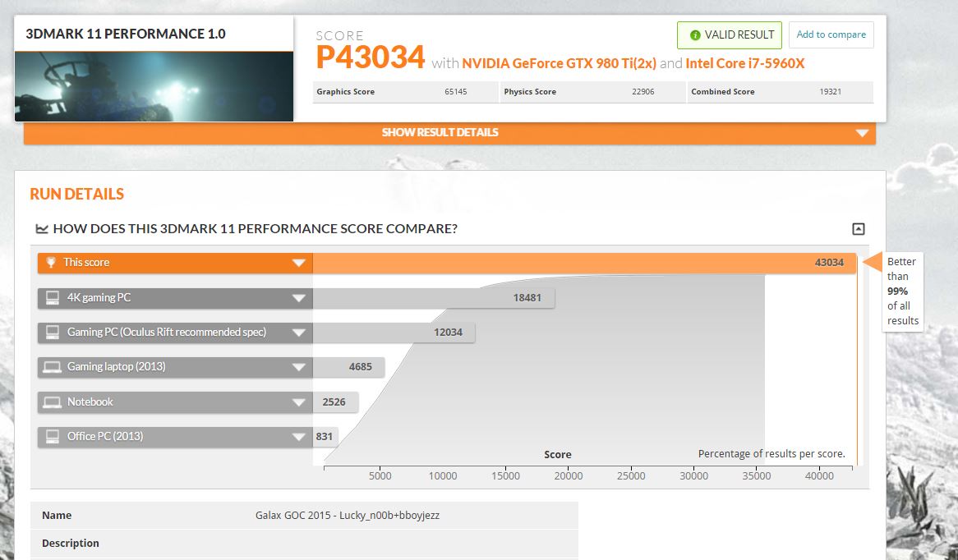958x560 pixels.
Task: Click the desktop icon beside Gaming PC Oculus Rift
Action: pos(53,333)
